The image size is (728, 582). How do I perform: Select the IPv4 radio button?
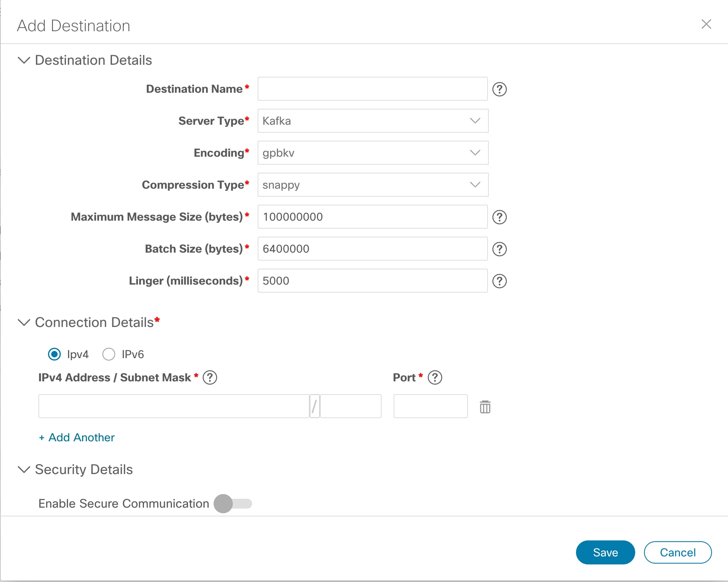[x=54, y=354]
